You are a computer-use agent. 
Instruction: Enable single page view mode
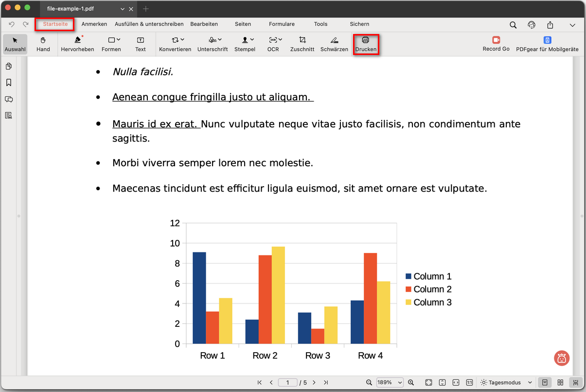click(545, 383)
